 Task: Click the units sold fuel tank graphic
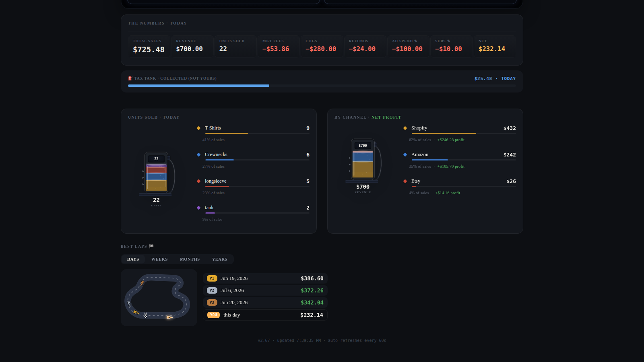coord(157,174)
